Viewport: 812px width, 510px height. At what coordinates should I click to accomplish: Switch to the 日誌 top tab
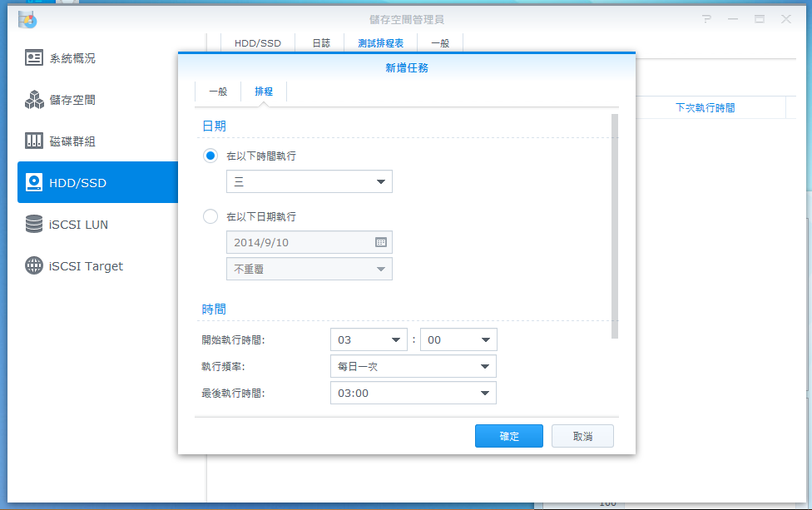click(320, 43)
